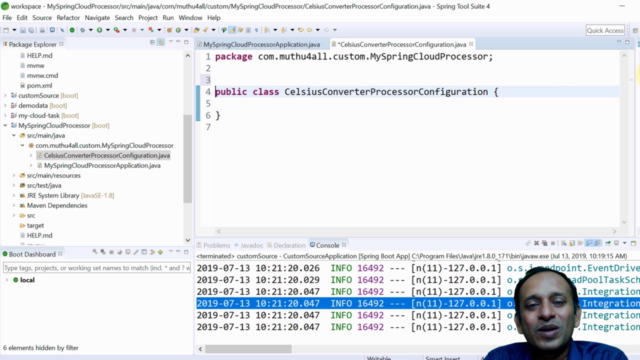Viewport: 640px width, 360px height.
Task: Expand the my-cloud-task project
Action: click(x=5, y=116)
